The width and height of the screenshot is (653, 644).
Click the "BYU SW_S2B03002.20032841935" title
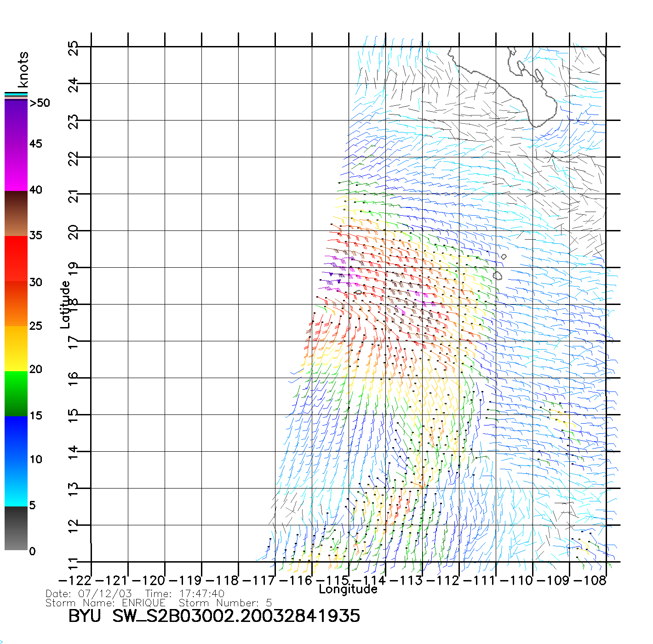click(214, 615)
